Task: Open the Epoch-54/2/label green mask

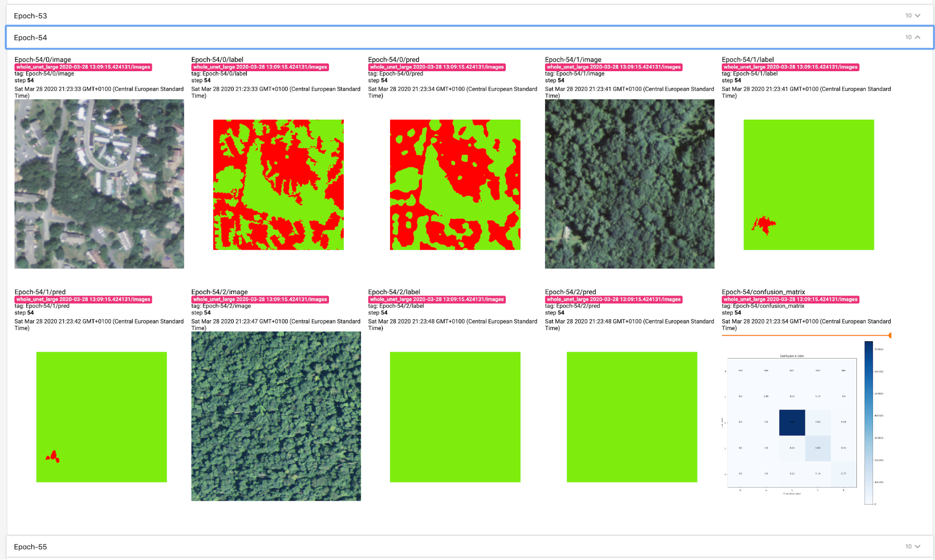Action: click(455, 417)
